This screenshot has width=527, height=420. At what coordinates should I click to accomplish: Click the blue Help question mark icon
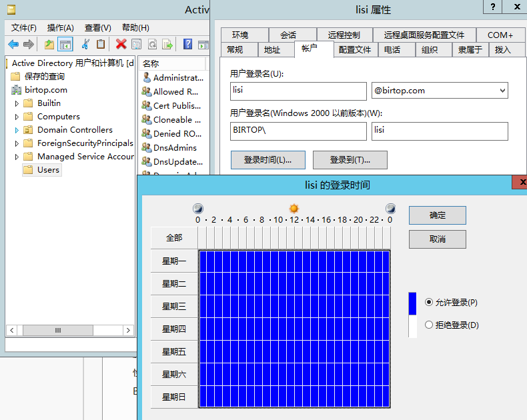pos(187,44)
